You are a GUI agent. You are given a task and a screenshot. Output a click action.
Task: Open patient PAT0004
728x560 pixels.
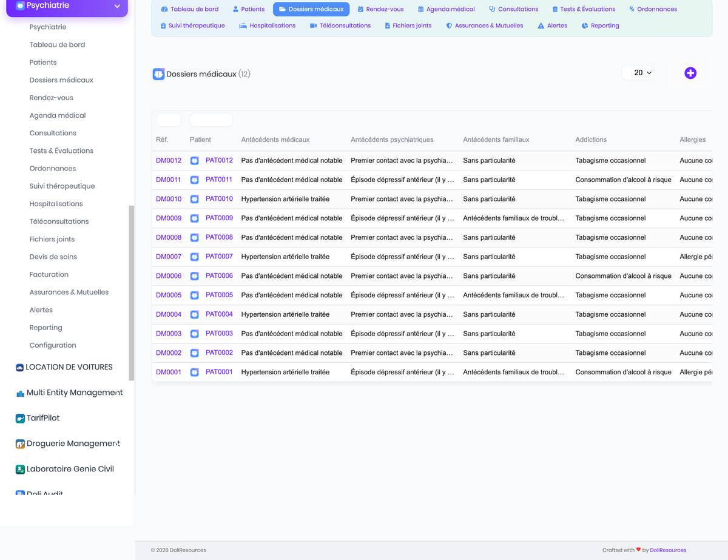coord(219,314)
